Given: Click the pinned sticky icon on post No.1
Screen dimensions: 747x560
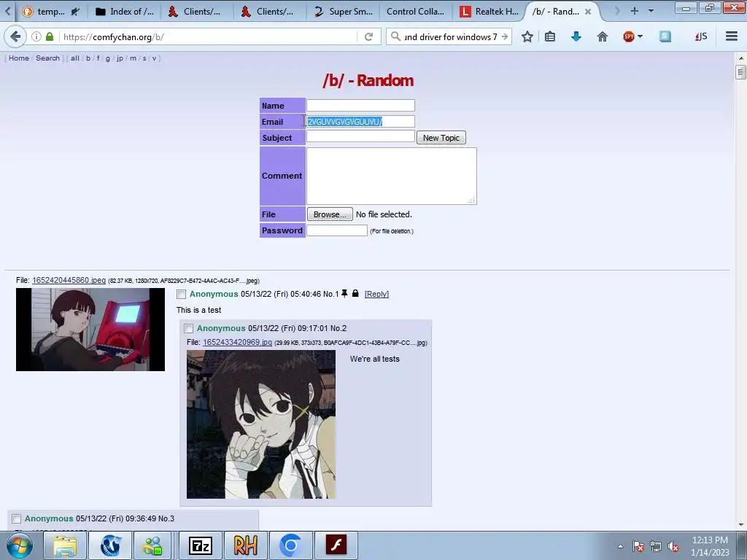Looking at the screenshot, I should (344, 293).
